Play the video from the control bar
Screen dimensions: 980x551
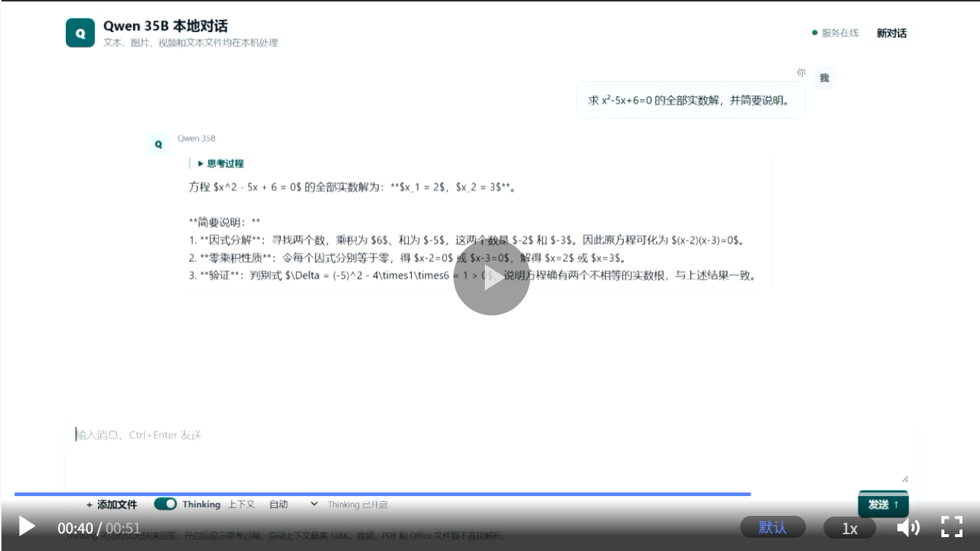(x=26, y=526)
